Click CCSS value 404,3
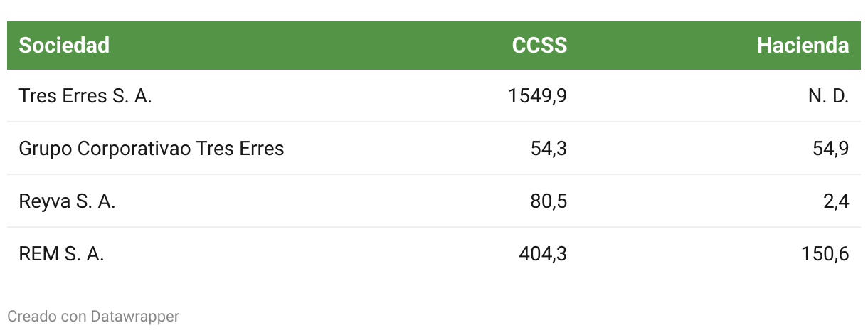 click(x=543, y=254)
